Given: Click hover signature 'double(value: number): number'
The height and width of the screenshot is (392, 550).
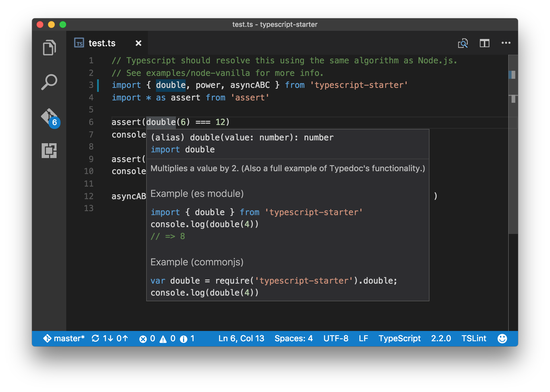Looking at the screenshot, I should 262,138.
